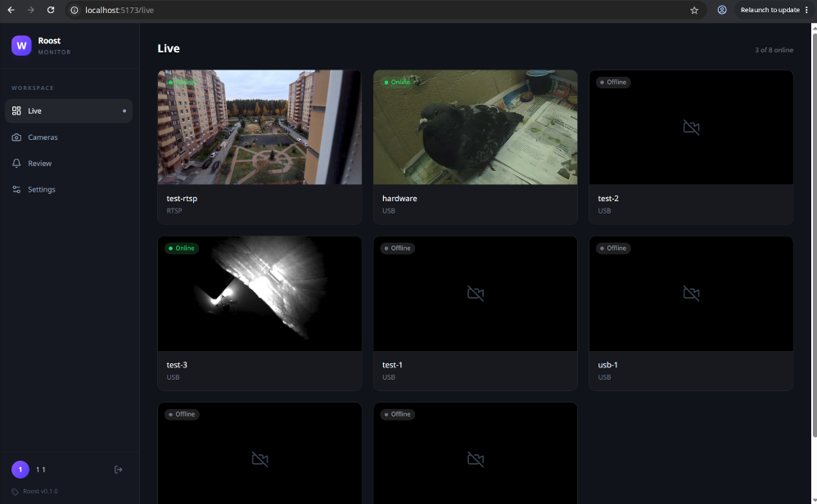Image resolution: width=817 pixels, height=504 pixels.
Task: Click the Offline badge on usb-1
Action: click(x=613, y=249)
